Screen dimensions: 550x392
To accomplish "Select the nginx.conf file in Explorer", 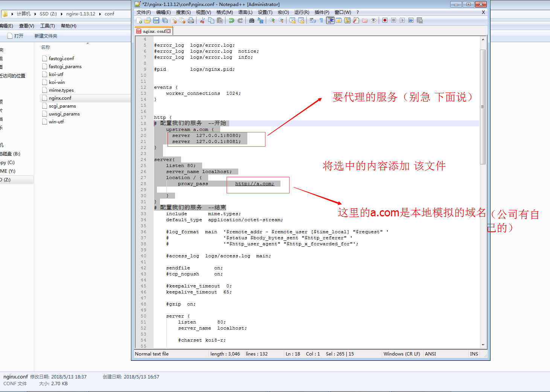I will pos(60,98).
